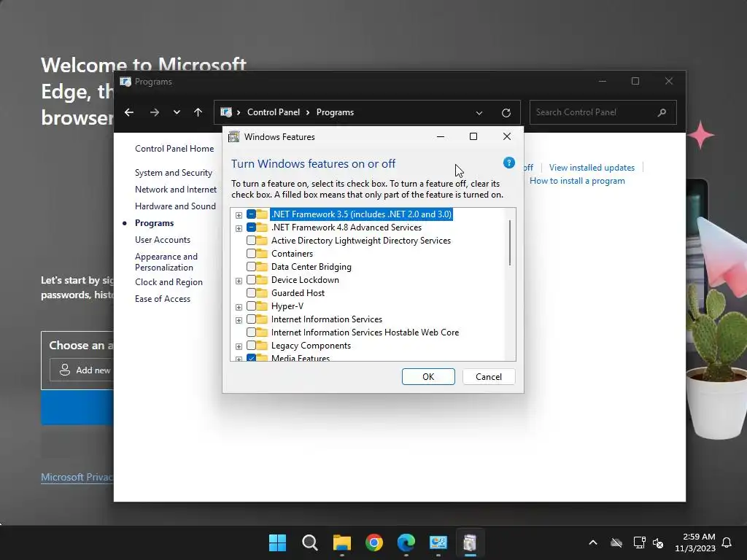
Task: Click the Programs breadcrumb in address bar
Action: tap(335, 112)
